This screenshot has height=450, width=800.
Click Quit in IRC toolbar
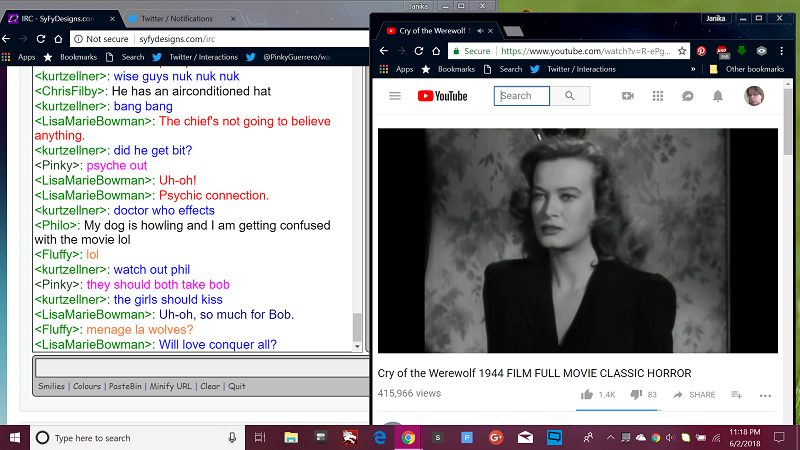tap(236, 386)
